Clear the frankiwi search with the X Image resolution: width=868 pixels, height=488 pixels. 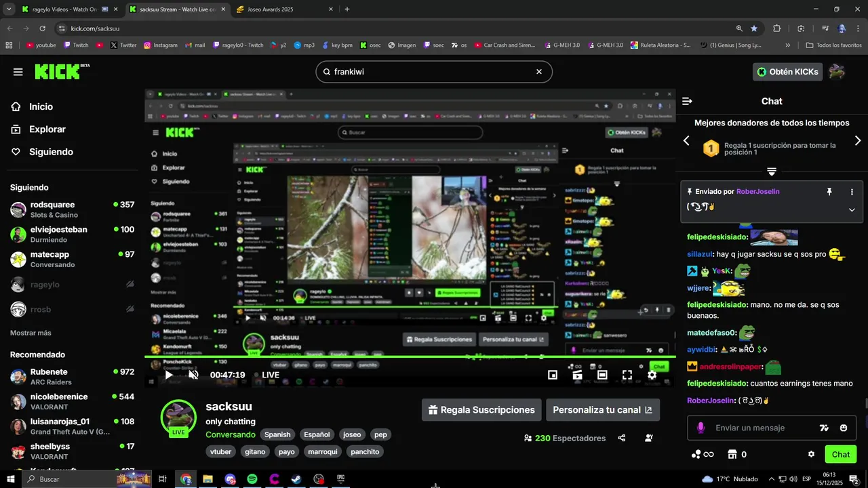[x=539, y=72]
